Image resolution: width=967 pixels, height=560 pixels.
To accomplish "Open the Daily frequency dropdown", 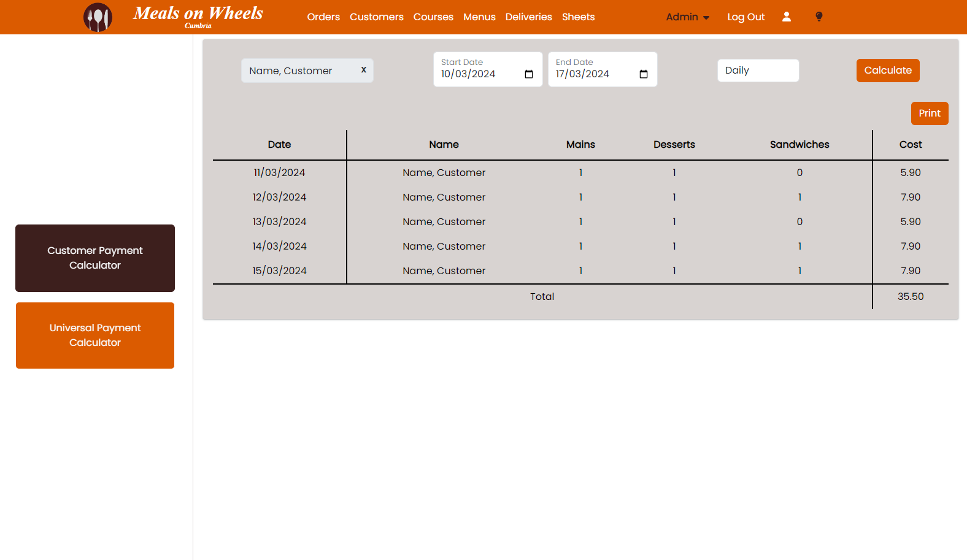I will click(758, 71).
